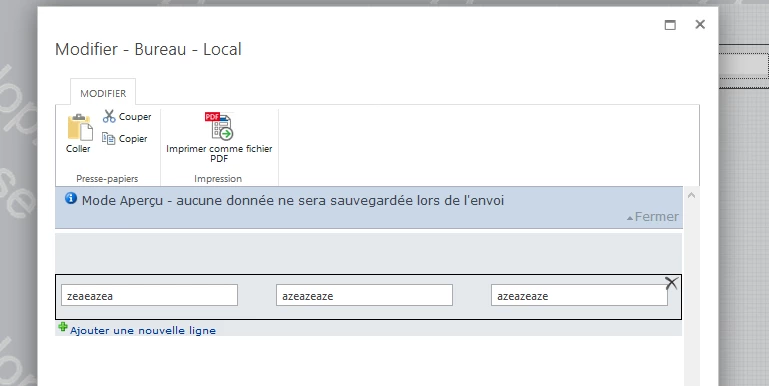Click the Mode Aperçu notice text

(293, 201)
